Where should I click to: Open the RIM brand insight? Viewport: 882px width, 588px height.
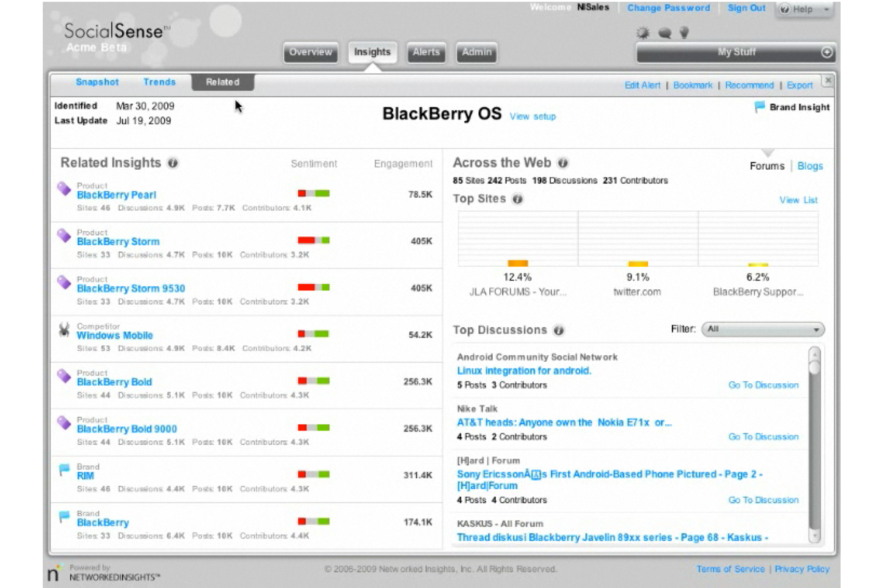[x=85, y=476]
